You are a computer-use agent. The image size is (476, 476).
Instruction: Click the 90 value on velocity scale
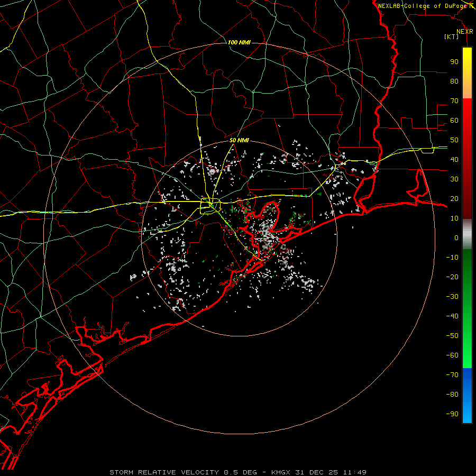[454, 62]
